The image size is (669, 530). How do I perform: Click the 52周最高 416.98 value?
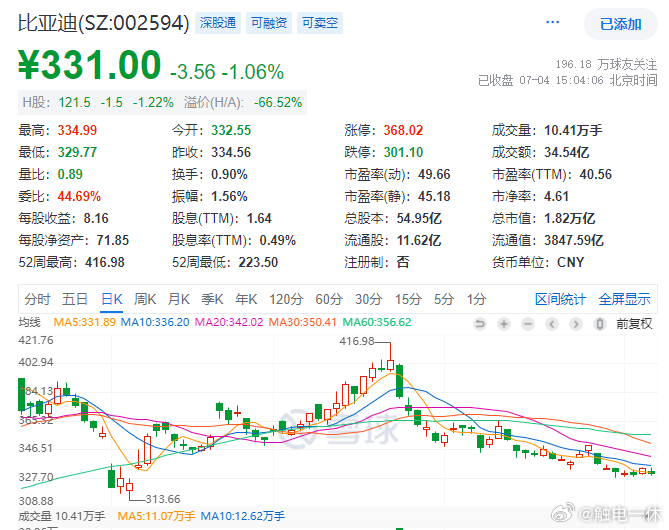[105, 262]
